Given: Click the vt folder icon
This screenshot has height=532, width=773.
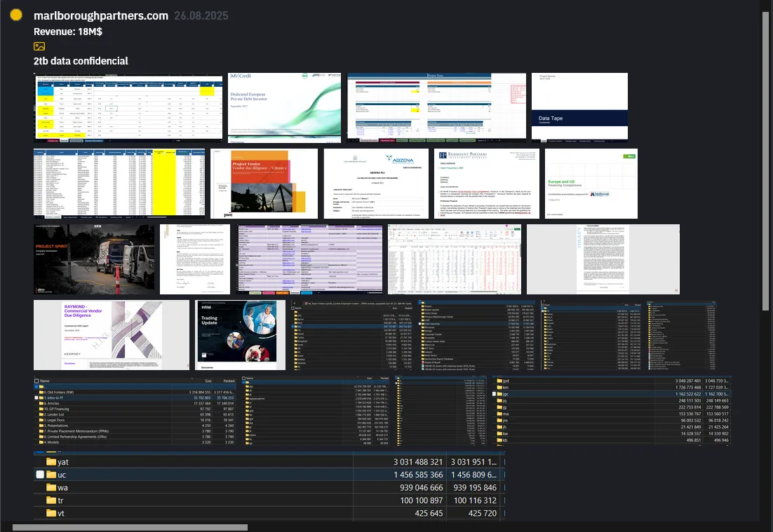Looking at the screenshot, I should click(x=51, y=513).
